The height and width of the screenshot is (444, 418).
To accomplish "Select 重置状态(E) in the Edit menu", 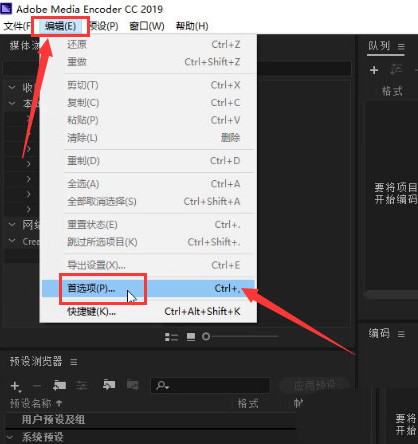I will point(148,225).
